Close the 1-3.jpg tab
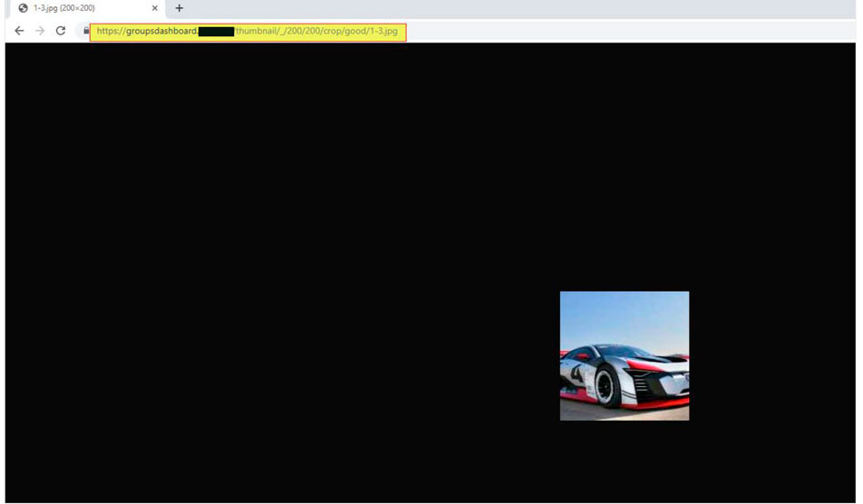This screenshot has width=863, height=504. click(155, 8)
